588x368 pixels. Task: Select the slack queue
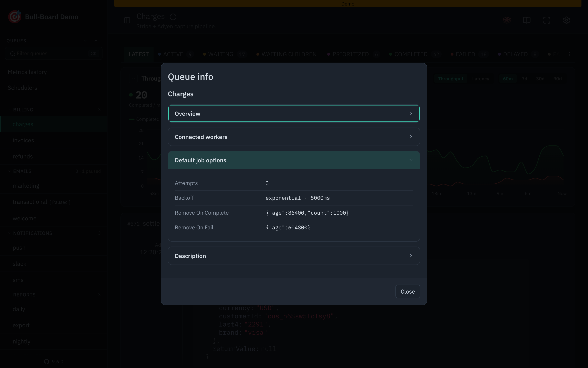click(x=54, y=264)
